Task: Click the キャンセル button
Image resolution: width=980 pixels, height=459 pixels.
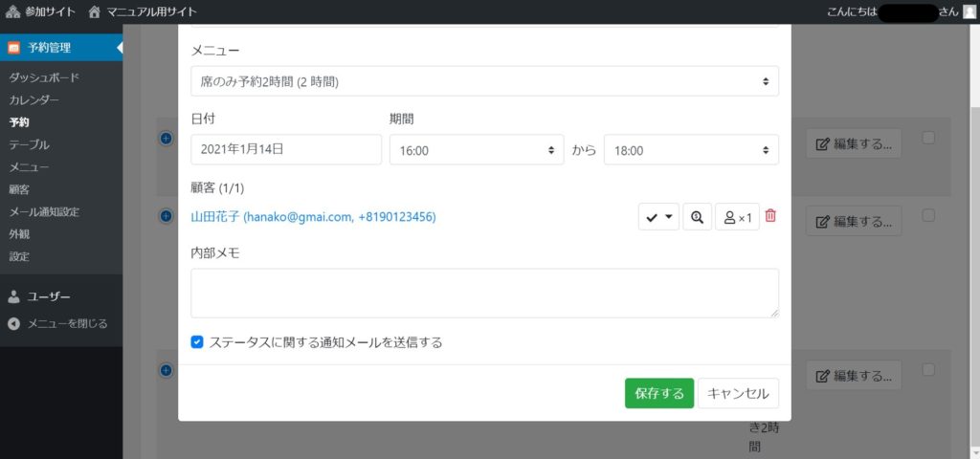Action: click(x=738, y=393)
